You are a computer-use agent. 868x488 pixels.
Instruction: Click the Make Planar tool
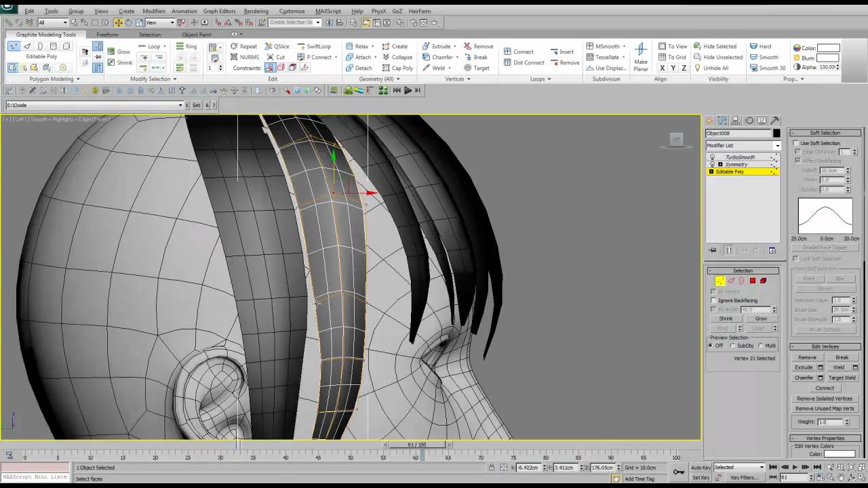[x=641, y=58]
